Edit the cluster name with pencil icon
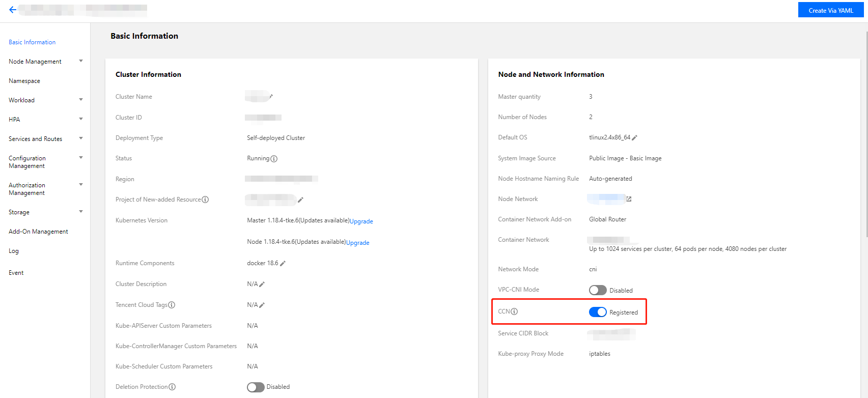This screenshot has height=398, width=868. point(271,96)
